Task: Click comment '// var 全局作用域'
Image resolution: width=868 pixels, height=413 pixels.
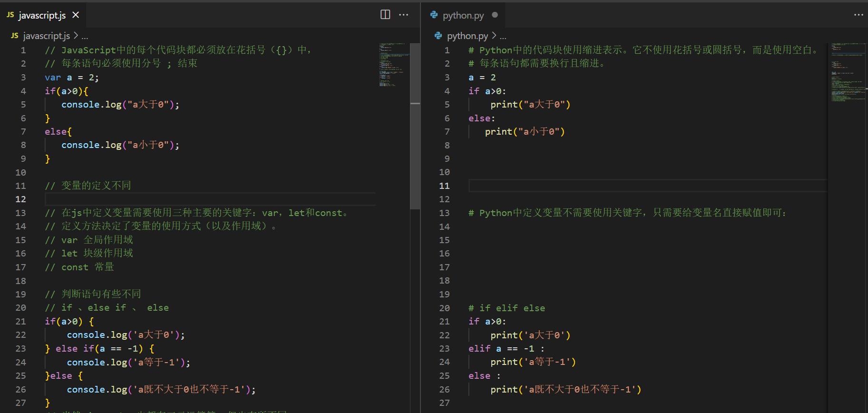Action: point(89,240)
